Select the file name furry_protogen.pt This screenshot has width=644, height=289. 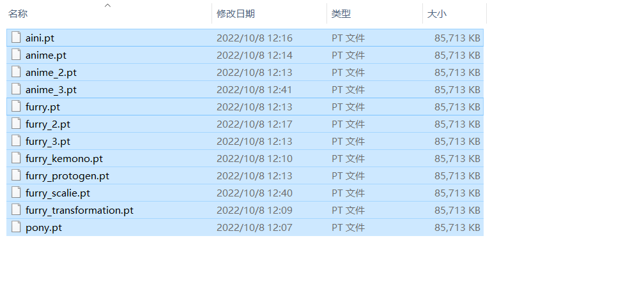67,176
